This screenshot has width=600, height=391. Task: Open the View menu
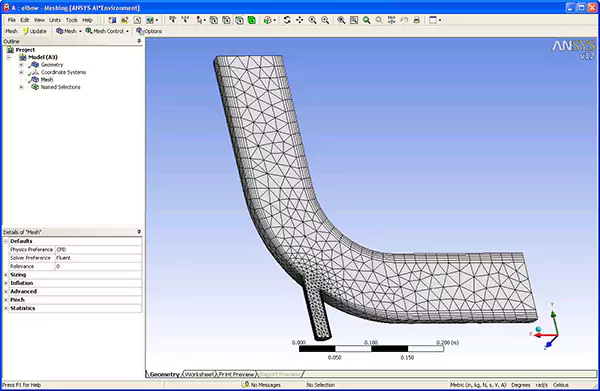point(39,20)
